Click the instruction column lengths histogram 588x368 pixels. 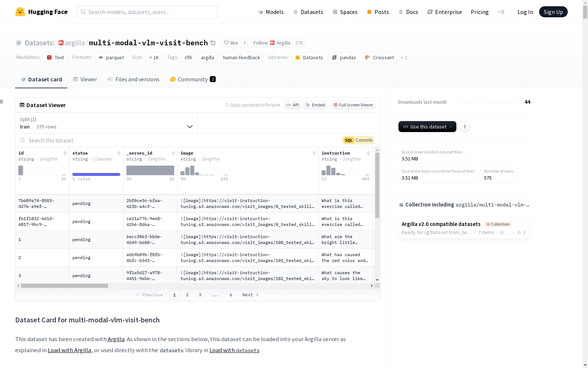pyautogui.click(x=345, y=170)
